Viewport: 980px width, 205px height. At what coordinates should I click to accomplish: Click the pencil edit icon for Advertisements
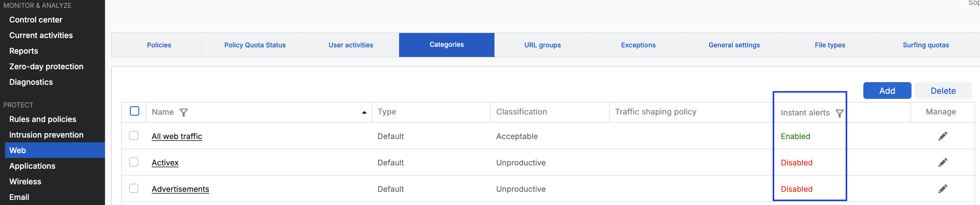pos(942,189)
